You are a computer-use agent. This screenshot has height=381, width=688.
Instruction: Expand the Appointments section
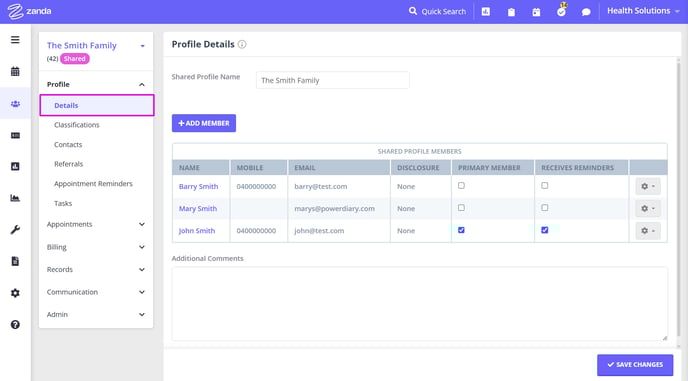coord(96,224)
